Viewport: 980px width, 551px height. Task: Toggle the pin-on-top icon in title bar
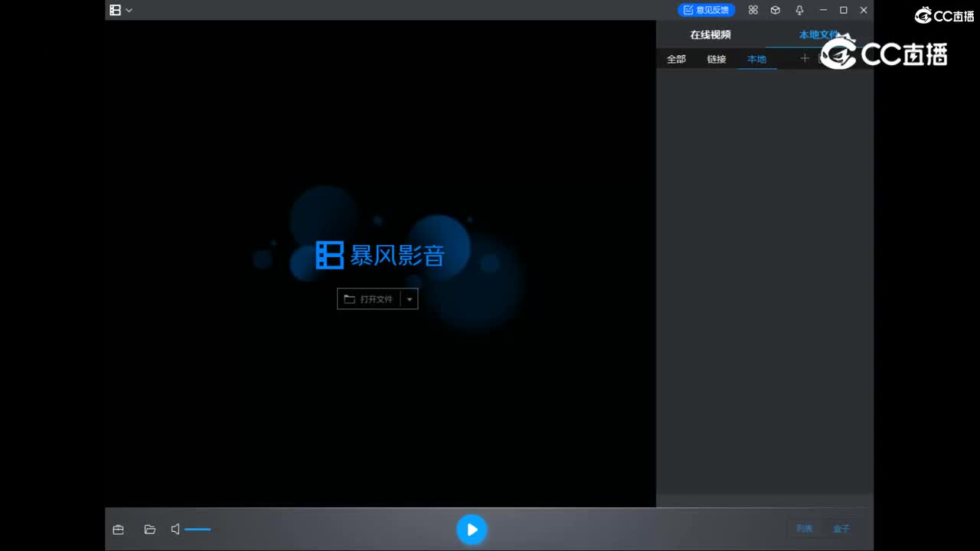click(799, 10)
